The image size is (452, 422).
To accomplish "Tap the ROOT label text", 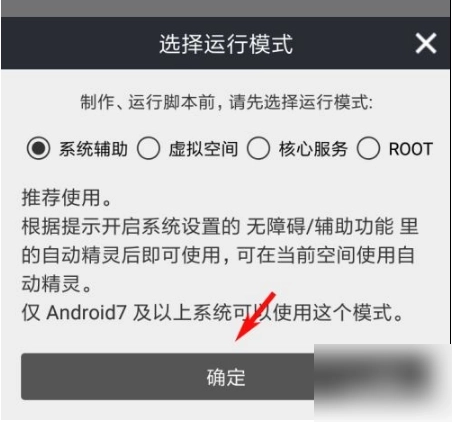I will 411,149.
